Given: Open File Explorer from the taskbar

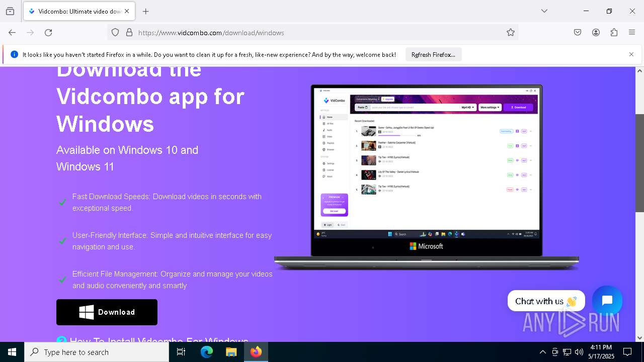Looking at the screenshot, I should (231, 352).
